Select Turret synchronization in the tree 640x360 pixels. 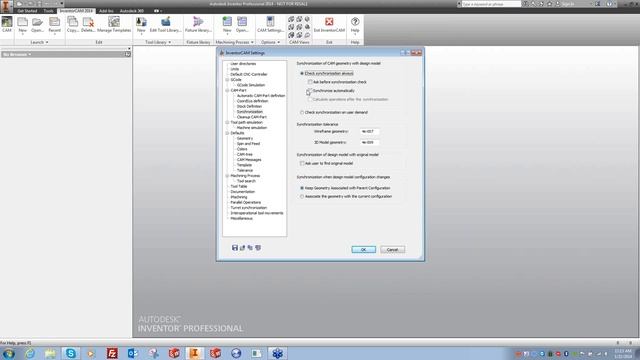[249, 208]
